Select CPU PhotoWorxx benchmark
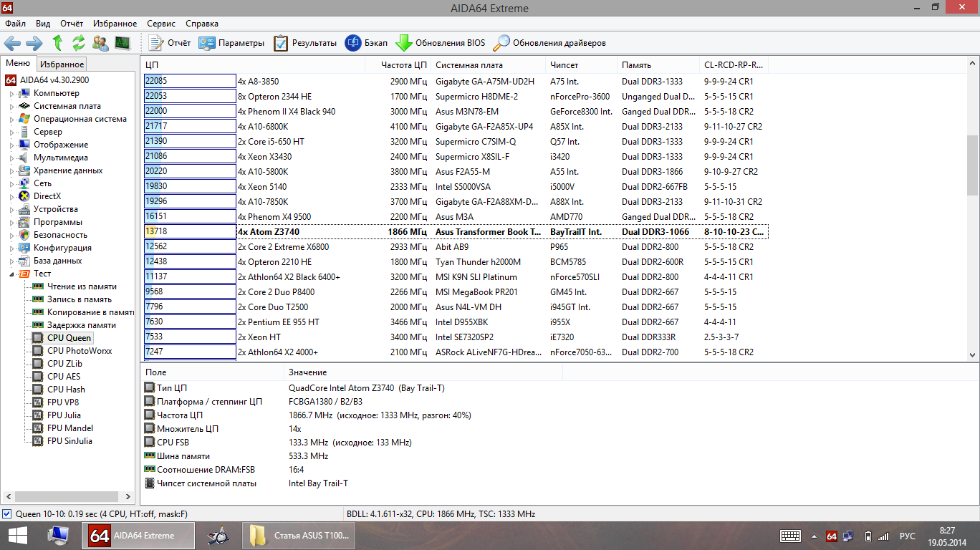Image resolution: width=980 pixels, height=550 pixels. click(80, 351)
